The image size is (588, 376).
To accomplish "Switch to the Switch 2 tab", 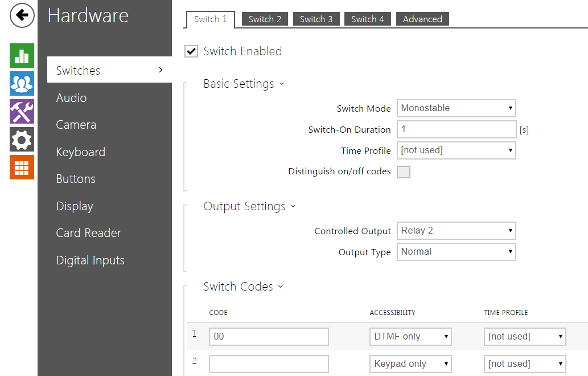I will coord(265,19).
